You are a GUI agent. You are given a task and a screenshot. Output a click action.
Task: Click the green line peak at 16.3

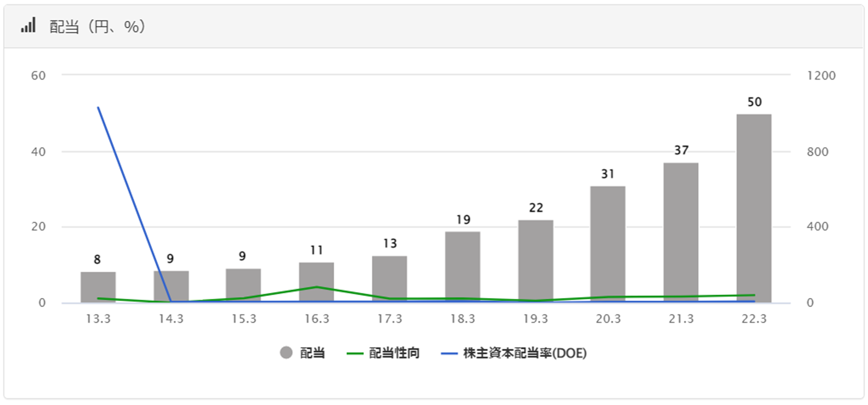point(317,287)
